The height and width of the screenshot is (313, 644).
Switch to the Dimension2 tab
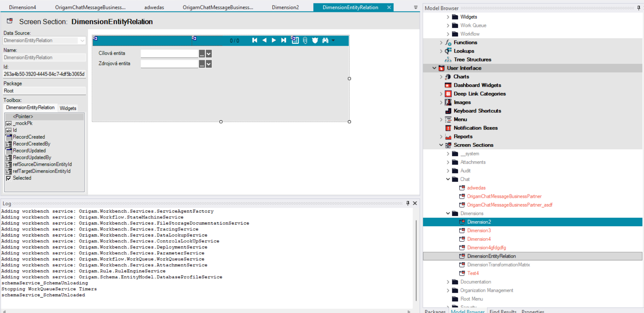click(x=285, y=7)
